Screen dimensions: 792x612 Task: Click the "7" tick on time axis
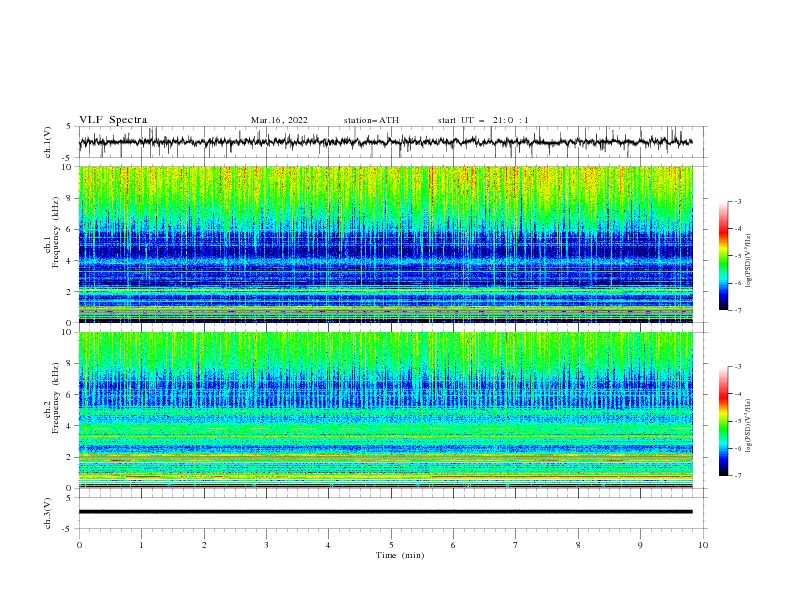tap(516, 545)
